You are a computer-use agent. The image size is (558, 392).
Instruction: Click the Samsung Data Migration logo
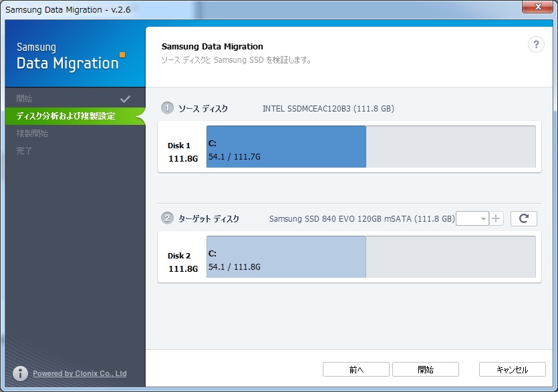point(70,57)
